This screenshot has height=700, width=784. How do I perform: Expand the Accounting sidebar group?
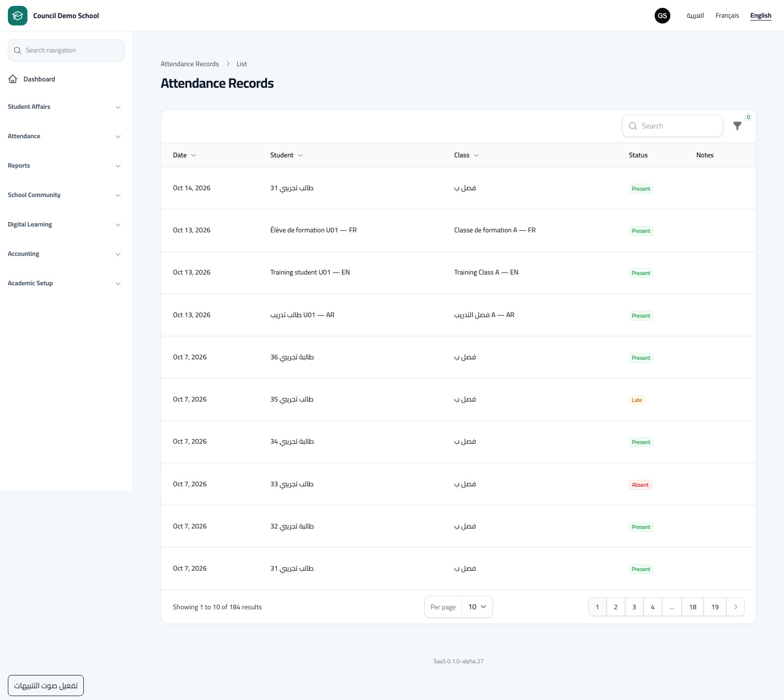click(x=64, y=254)
